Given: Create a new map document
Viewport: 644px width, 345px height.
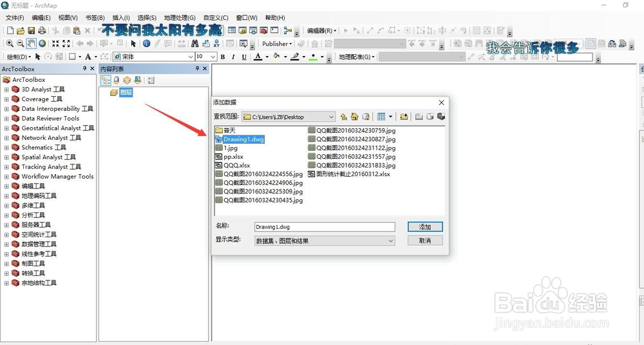Looking at the screenshot, I should 10,30.
